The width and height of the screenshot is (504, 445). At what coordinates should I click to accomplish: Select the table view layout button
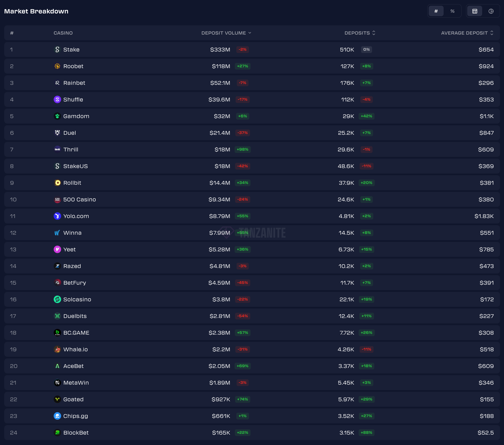pyautogui.click(x=475, y=11)
